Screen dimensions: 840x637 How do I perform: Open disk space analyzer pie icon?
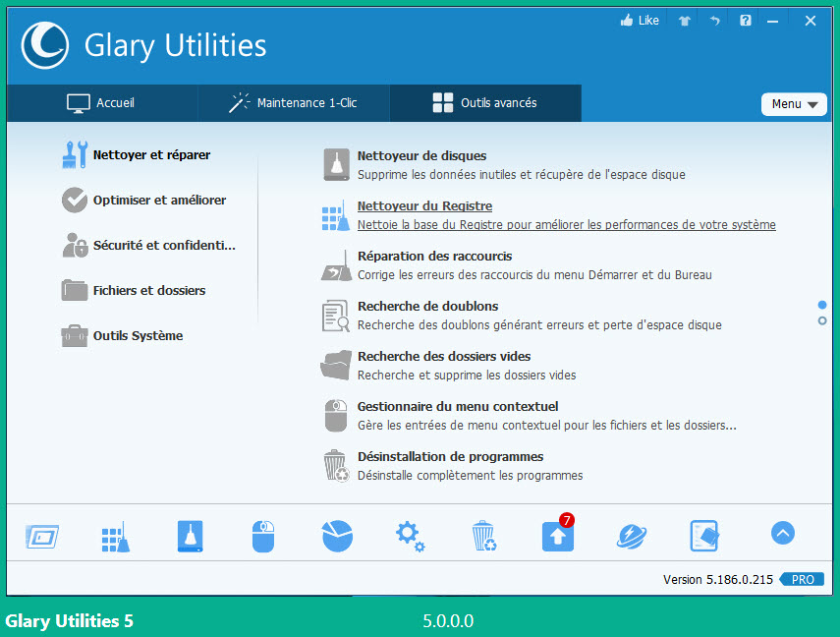pos(338,536)
